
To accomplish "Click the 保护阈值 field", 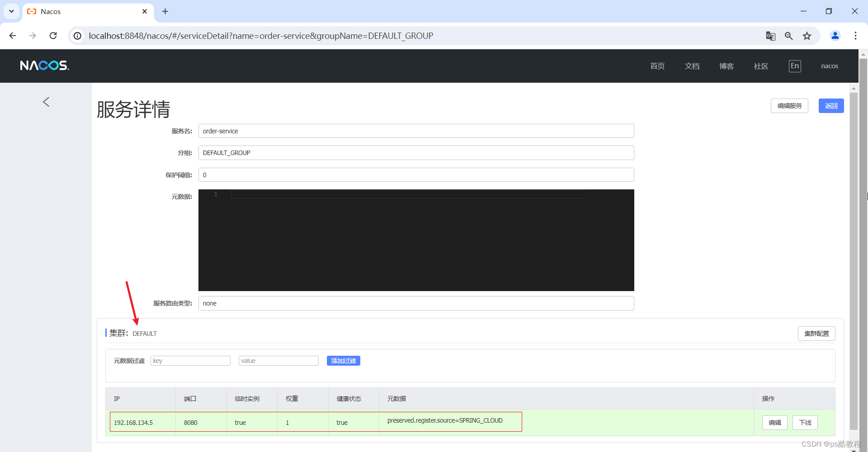I will point(416,175).
